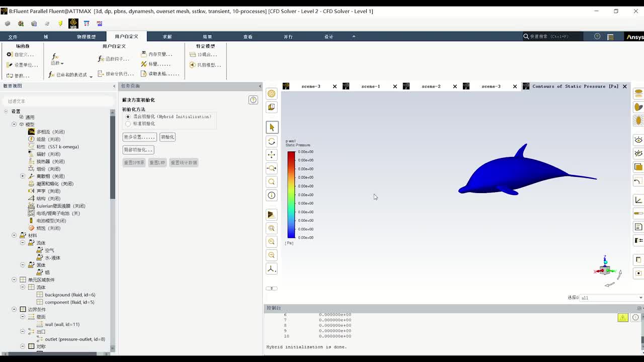
Task: Click the yellow lightning bolt toolbar icon
Action: (60, 23)
